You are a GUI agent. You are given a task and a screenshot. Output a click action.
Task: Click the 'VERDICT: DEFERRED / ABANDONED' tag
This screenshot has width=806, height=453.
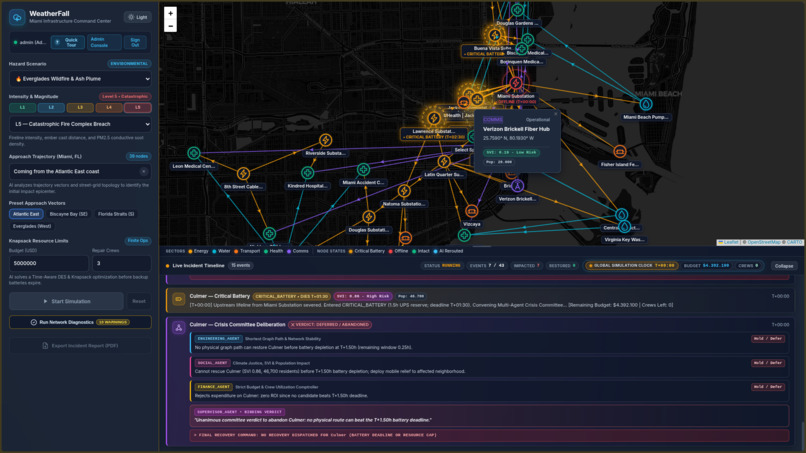[330, 325]
